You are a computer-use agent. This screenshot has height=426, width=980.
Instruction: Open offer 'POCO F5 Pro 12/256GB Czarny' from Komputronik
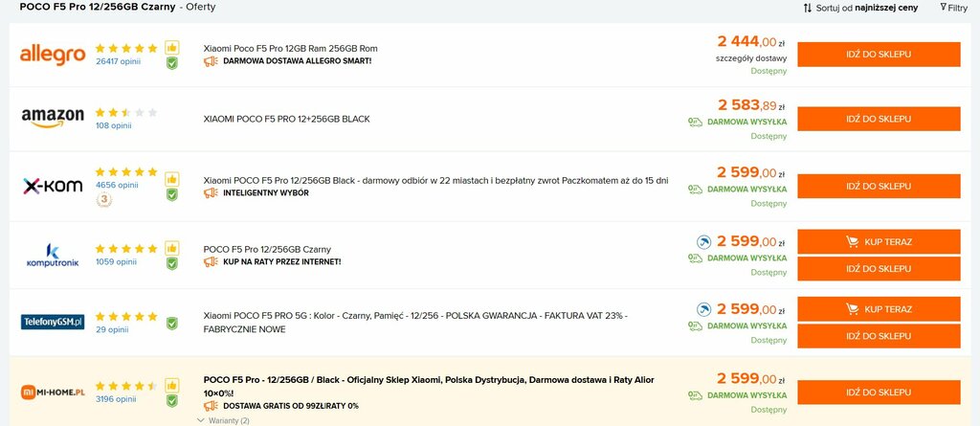[x=268, y=249]
